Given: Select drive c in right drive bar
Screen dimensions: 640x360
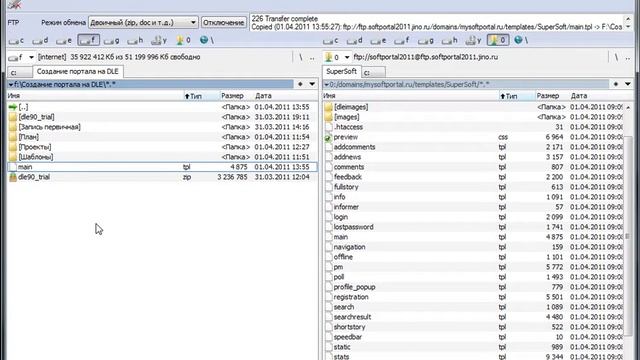Looking at the screenshot, I should click(x=331, y=40).
